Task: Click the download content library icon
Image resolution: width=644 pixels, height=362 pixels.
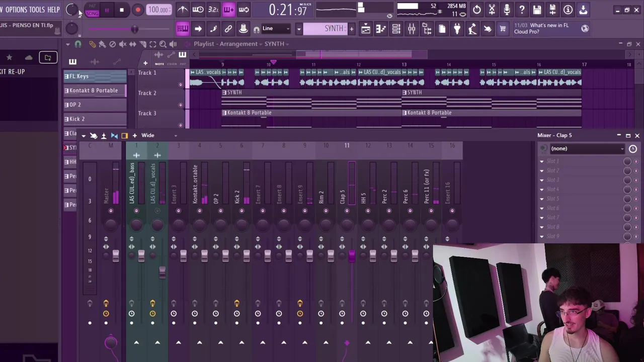Action: [583, 10]
